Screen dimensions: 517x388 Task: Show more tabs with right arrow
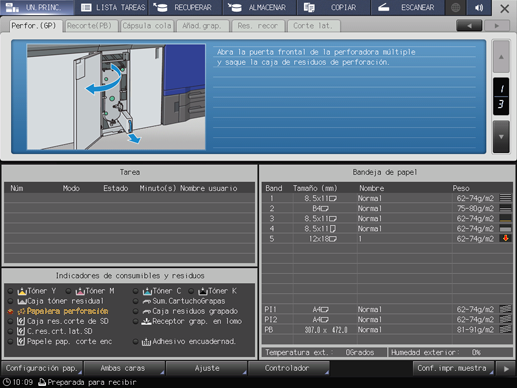click(497, 26)
